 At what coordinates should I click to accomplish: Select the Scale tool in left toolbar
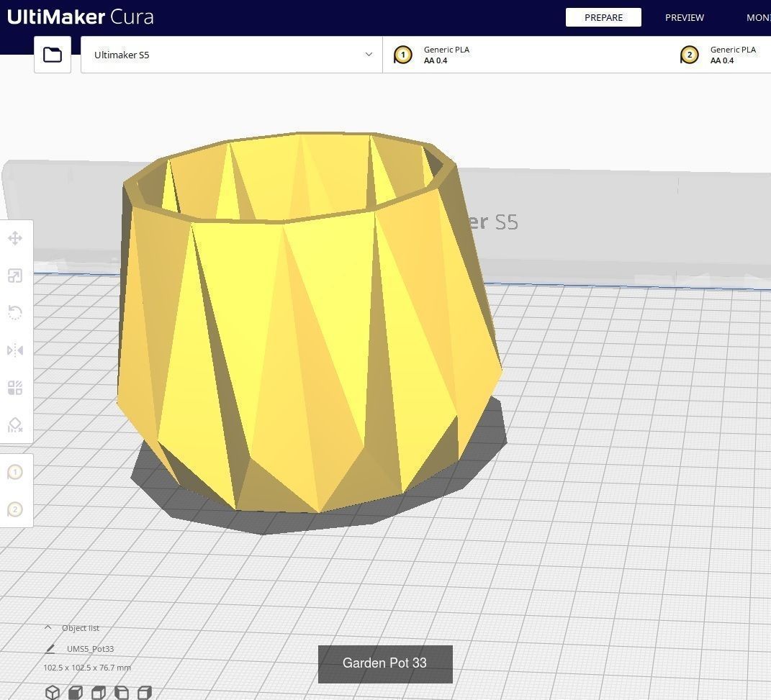pos(14,276)
